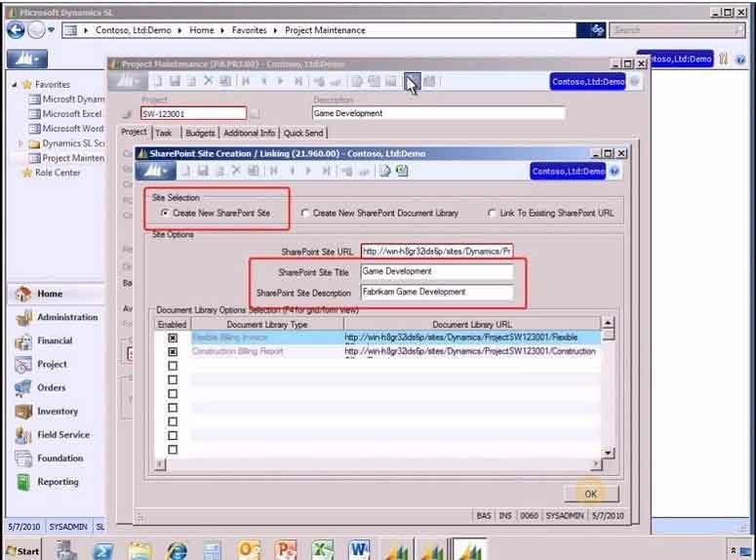
Task: Open Internet Explorer from taskbar
Action: pyautogui.click(x=177, y=550)
